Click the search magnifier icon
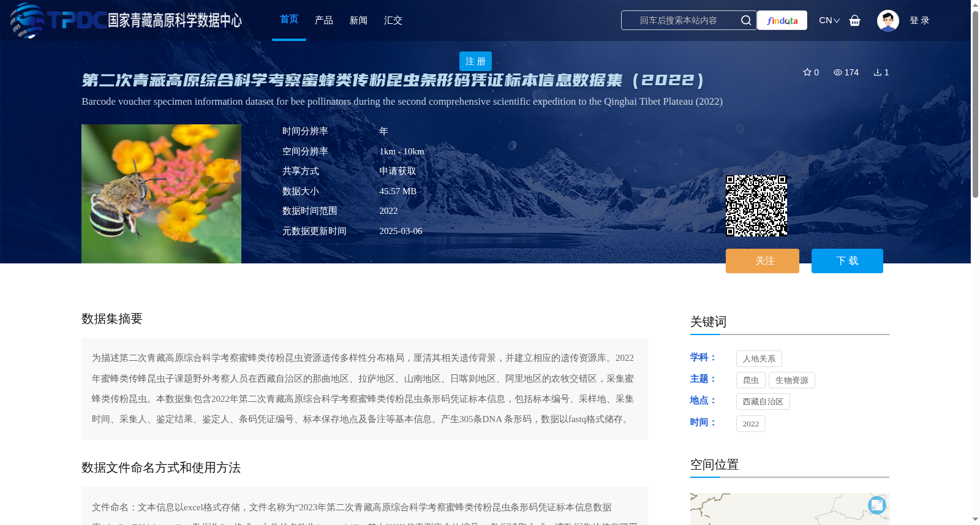Screen dimensions: 980x525 tap(745, 20)
